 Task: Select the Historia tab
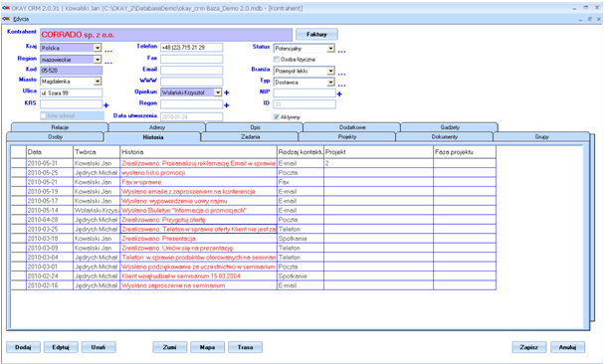[153, 137]
